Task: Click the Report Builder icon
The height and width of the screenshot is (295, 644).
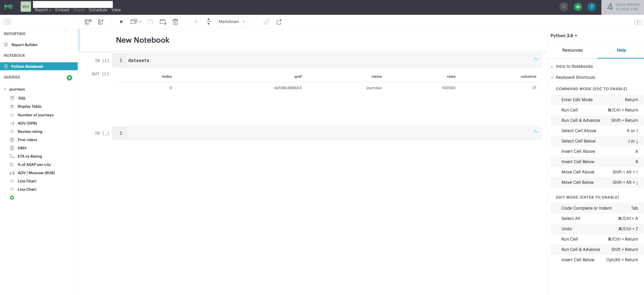Action: pos(6,45)
